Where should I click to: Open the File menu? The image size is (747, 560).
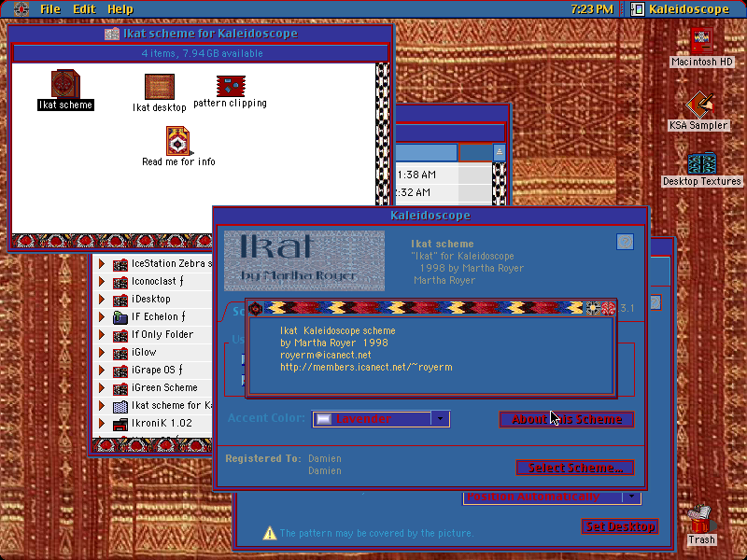tap(50, 9)
